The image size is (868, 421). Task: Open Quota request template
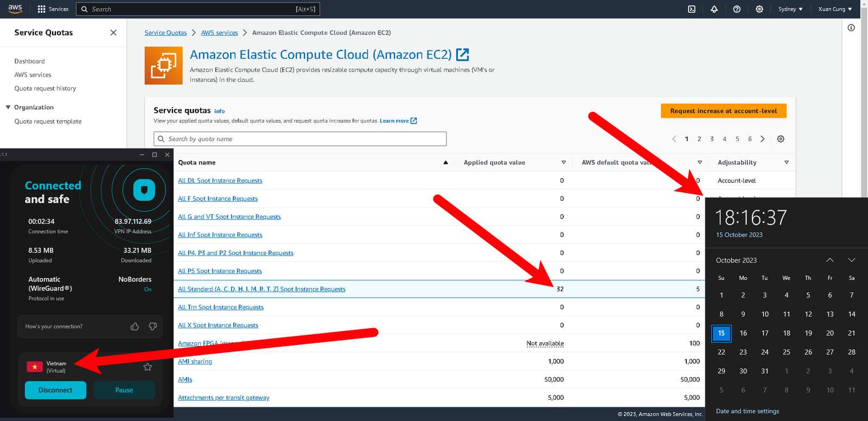pyautogui.click(x=48, y=122)
